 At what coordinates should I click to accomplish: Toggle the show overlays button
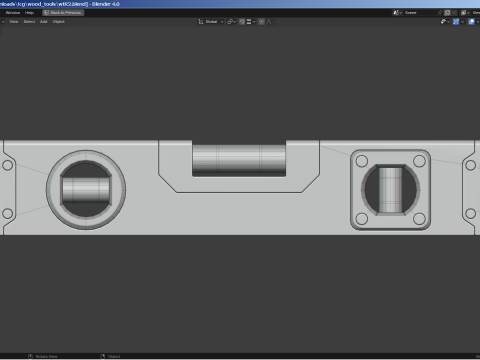[471, 22]
